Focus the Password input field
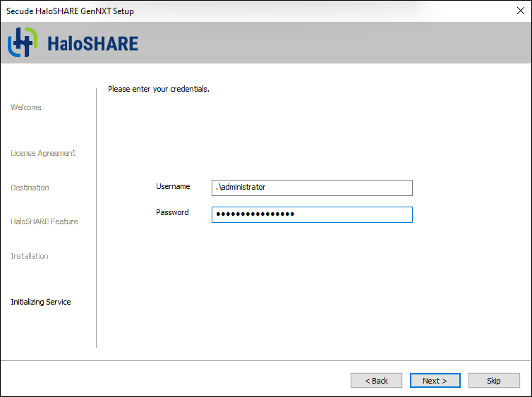The image size is (532, 397). click(312, 214)
